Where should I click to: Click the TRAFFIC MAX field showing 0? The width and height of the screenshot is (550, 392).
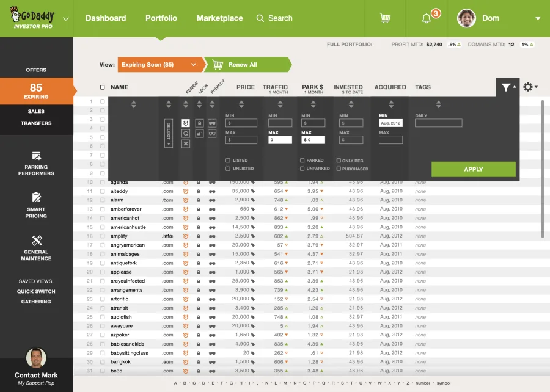pyautogui.click(x=280, y=140)
